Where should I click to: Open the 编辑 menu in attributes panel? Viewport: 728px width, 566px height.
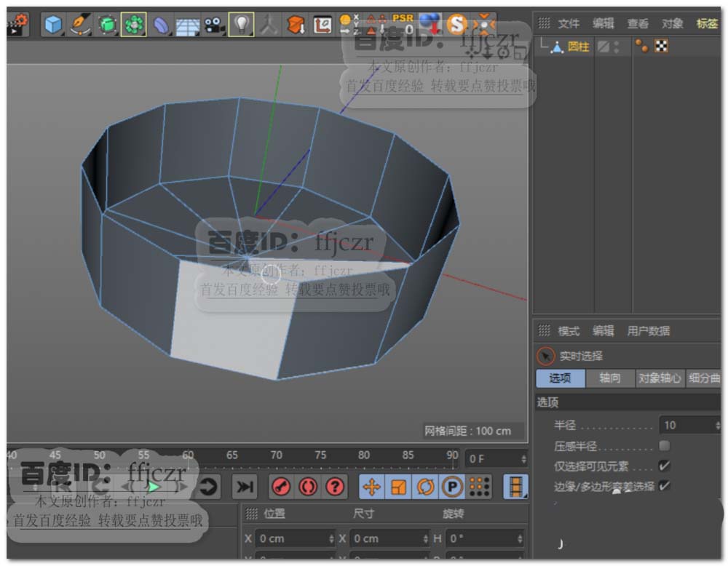(603, 331)
